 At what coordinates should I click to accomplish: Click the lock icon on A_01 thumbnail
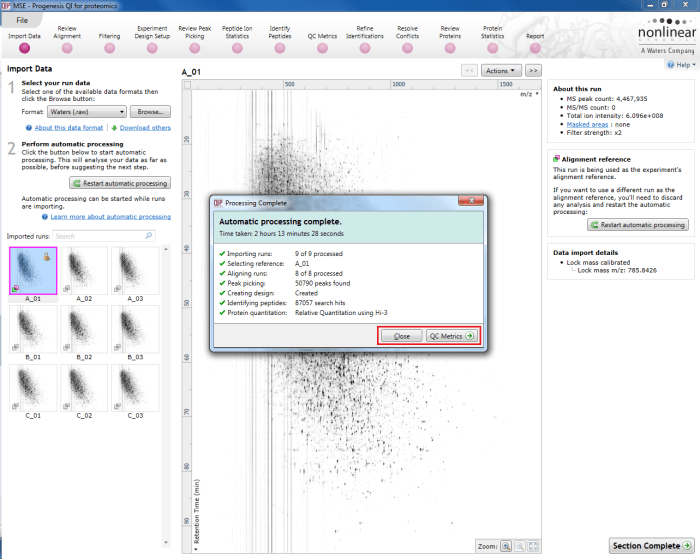[x=46, y=256]
